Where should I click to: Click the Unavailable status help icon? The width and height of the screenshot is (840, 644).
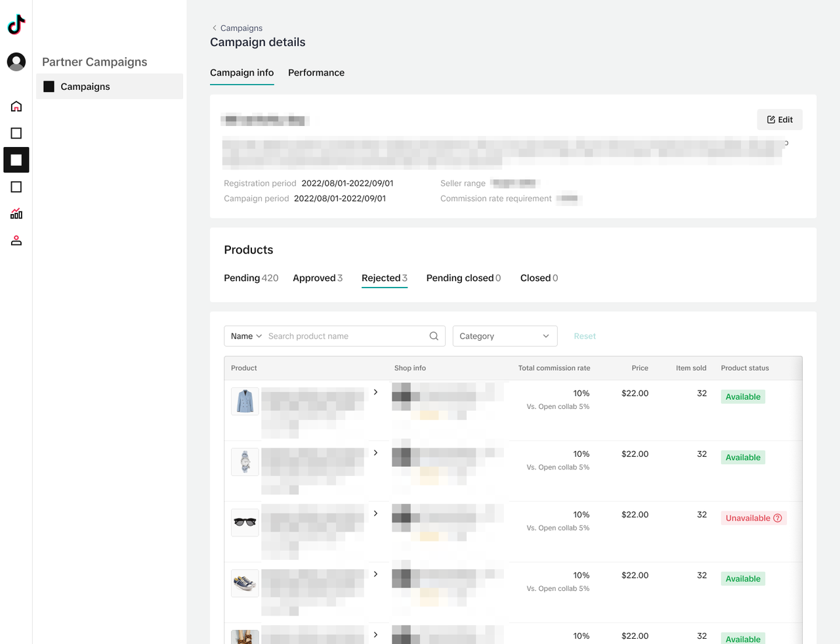(x=778, y=518)
